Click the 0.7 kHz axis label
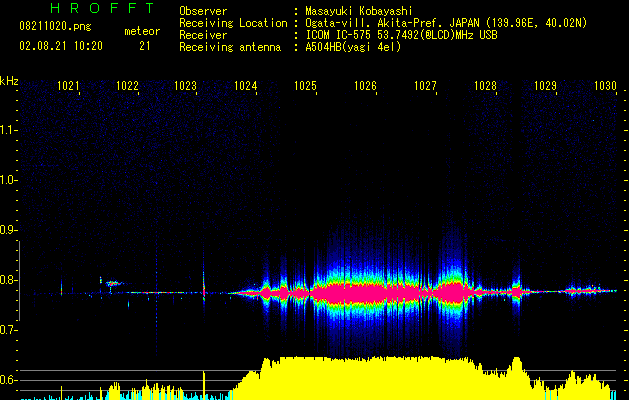The height and width of the screenshot is (400, 629). (x=8, y=330)
